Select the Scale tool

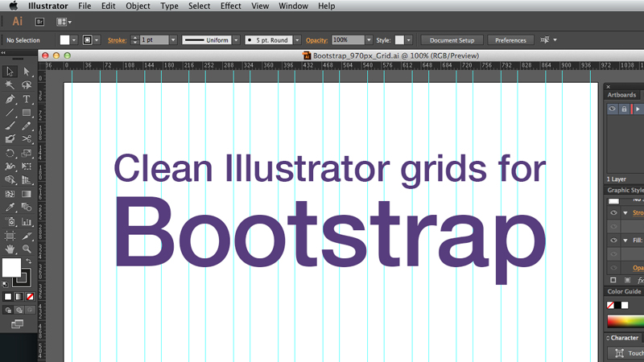[27, 153]
